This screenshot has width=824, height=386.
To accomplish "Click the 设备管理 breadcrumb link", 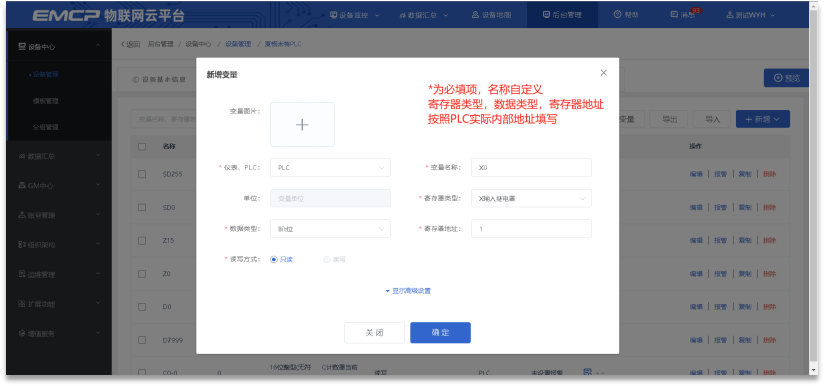I will click(238, 44).
